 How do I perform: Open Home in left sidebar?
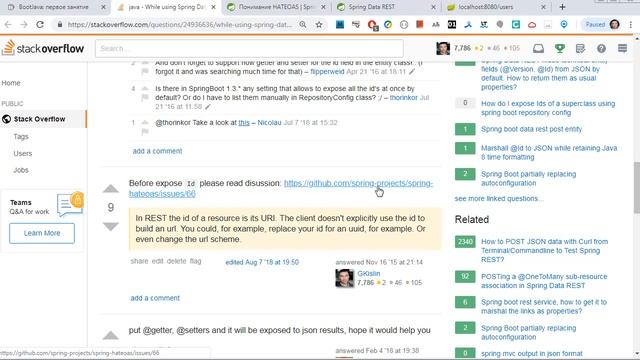(x=11, y=83)
